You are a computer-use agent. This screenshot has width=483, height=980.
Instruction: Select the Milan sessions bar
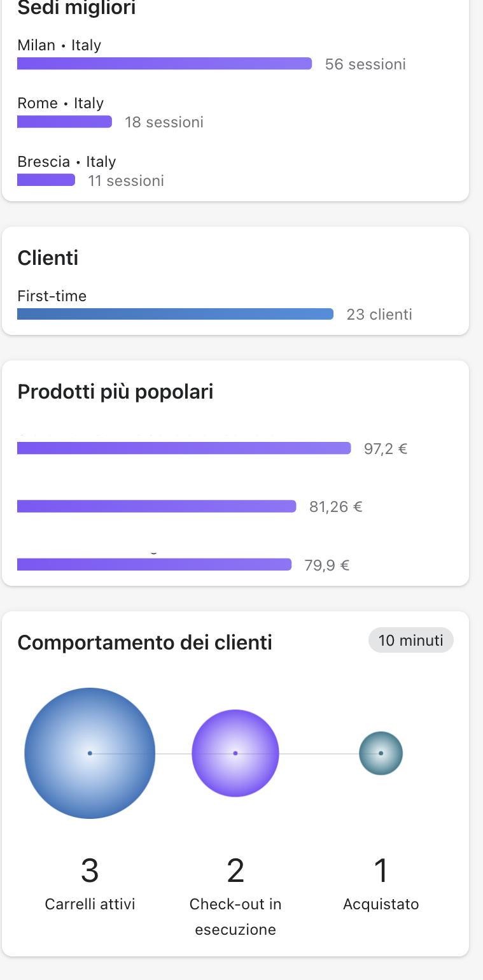point(164,64)
